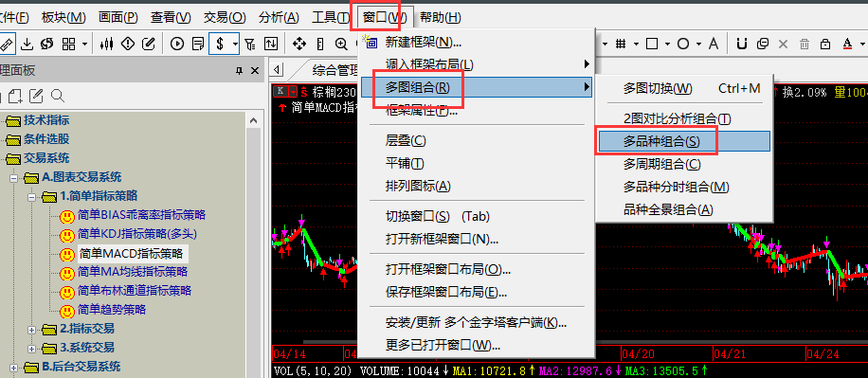
Task: Select the circle drawing tool
Action: pyautogui.click(x=683, y=44)
